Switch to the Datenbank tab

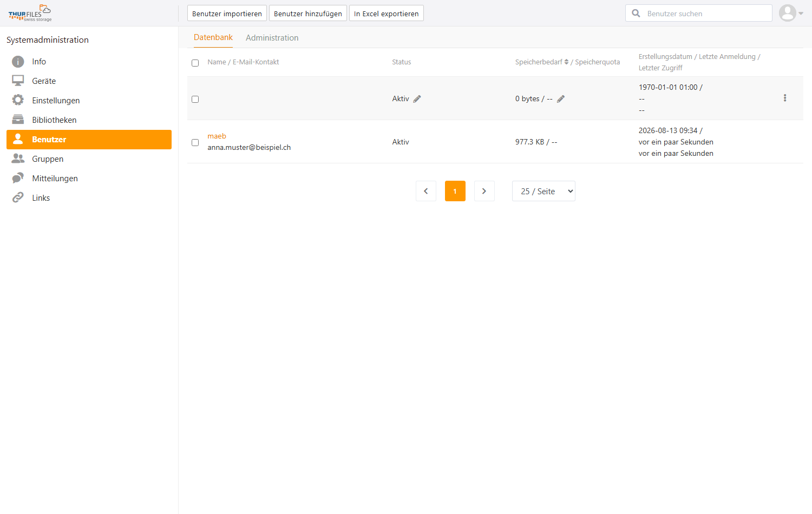tap(213, 37)
